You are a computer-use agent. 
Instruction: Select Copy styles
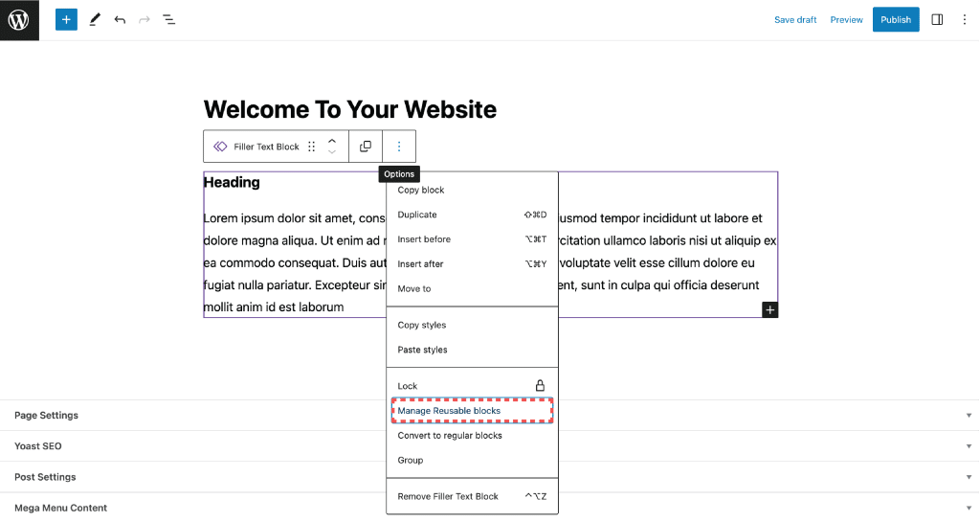pyautogui.click(x=472, y=325)
